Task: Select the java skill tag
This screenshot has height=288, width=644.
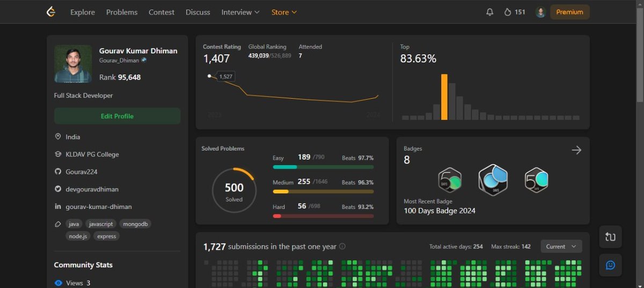Action: point(74,224)
